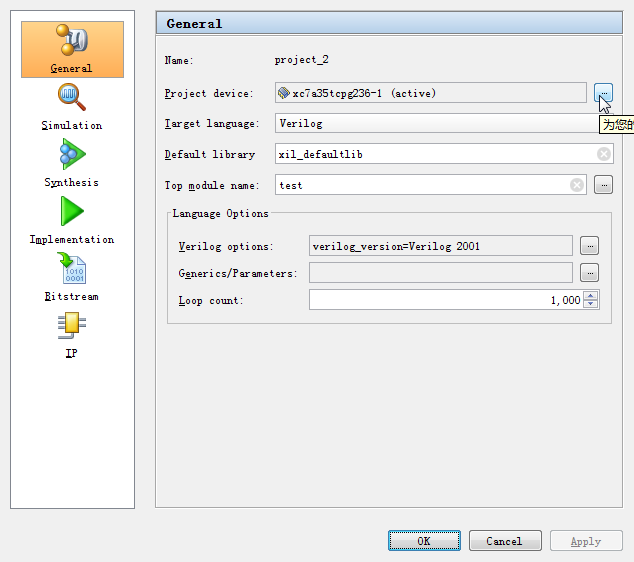This screenshot has height=562, width=634.
Task: Open Verilog options editor button
Action: tap(590, 246)
